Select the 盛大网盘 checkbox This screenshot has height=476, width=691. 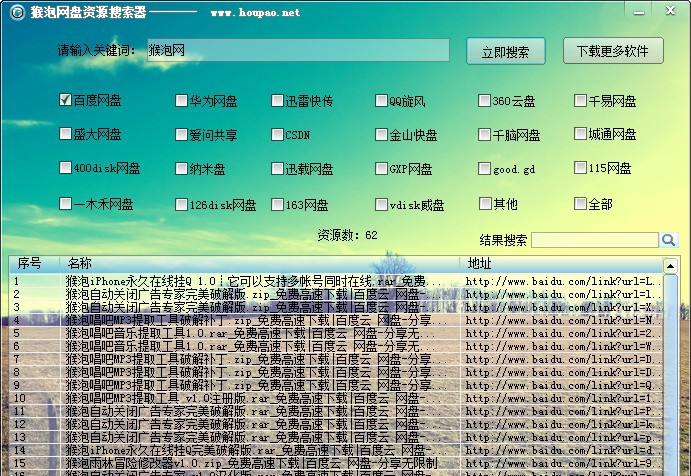(65, 134)
